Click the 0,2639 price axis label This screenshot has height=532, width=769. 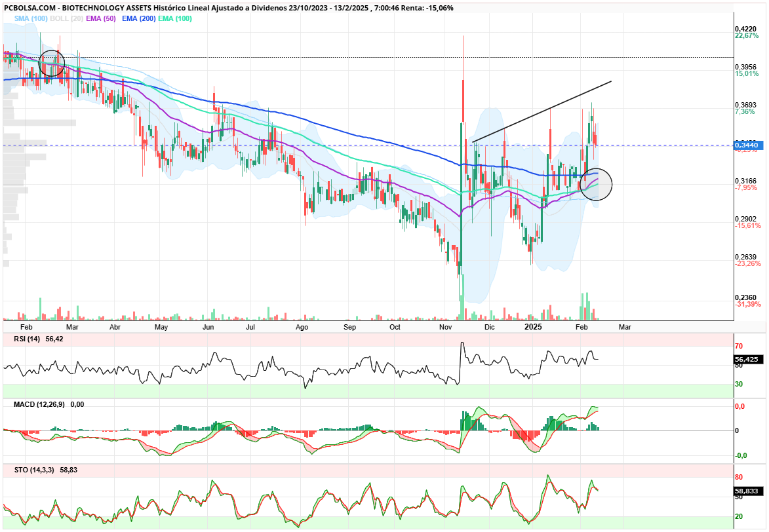pyautogui.click(x=746, y=257)
